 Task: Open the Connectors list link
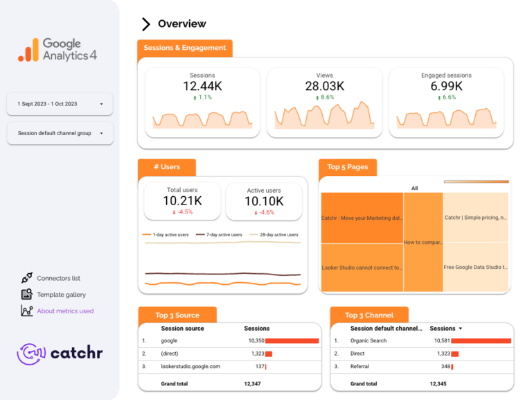tap(58, 278)
